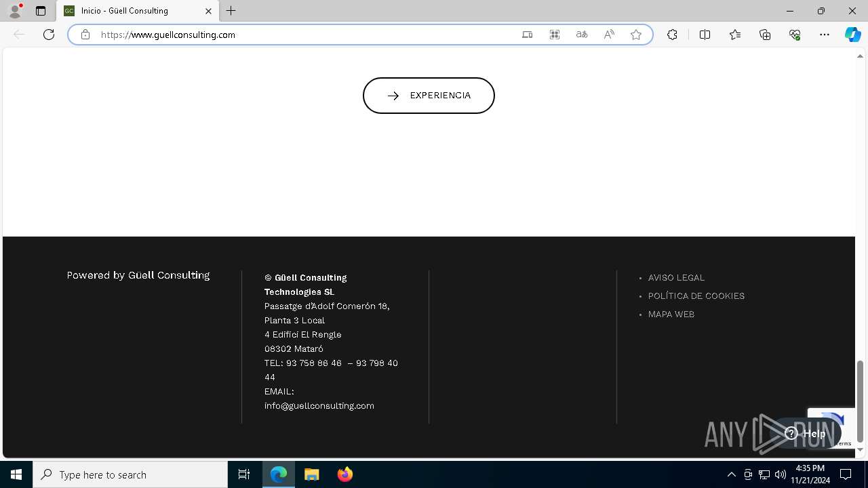Open the Extensions puzzle icon
Viewport: 868px width, 488px height.
coord(672,35)
